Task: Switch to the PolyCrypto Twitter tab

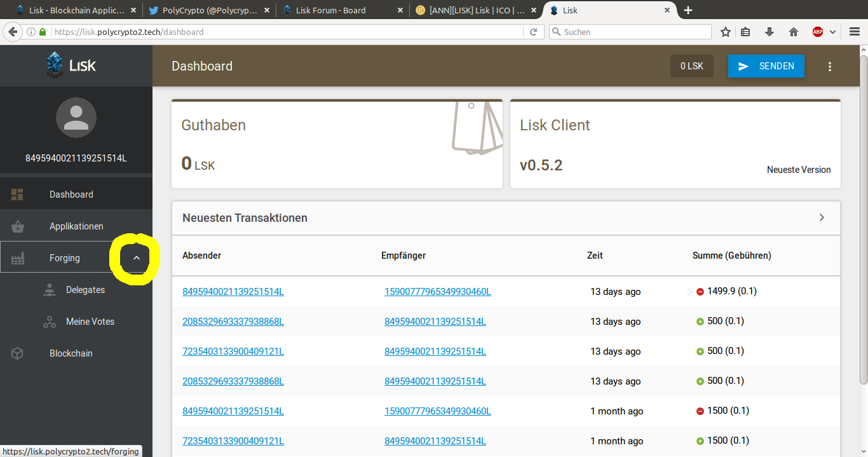Action: (x=209, y=10)
